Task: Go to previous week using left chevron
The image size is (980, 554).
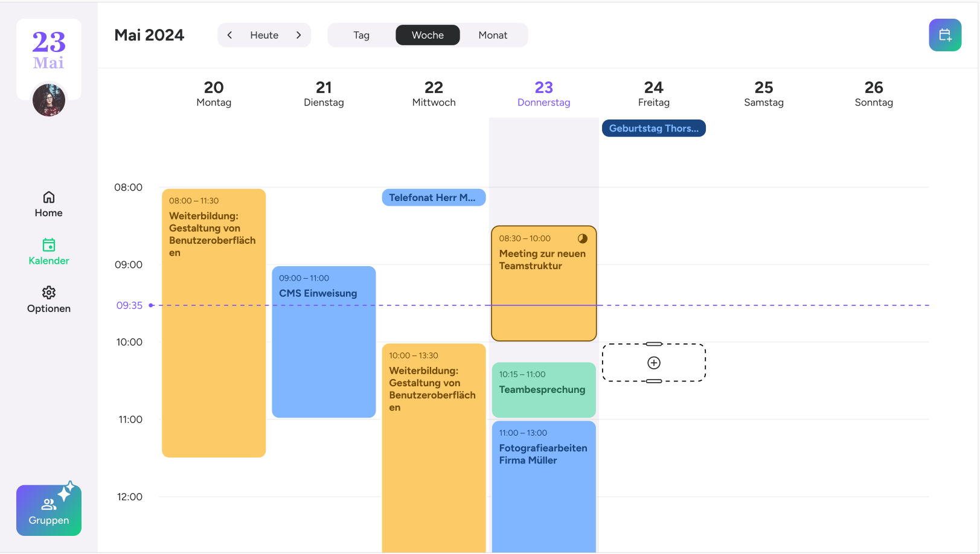Action: (x=229, y=35)
